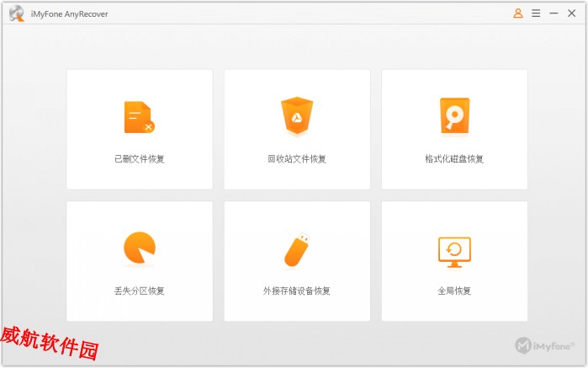Click the iMyFone AnyRecover app logo
This screenshot has height=368, width=588.
point(17,13)
